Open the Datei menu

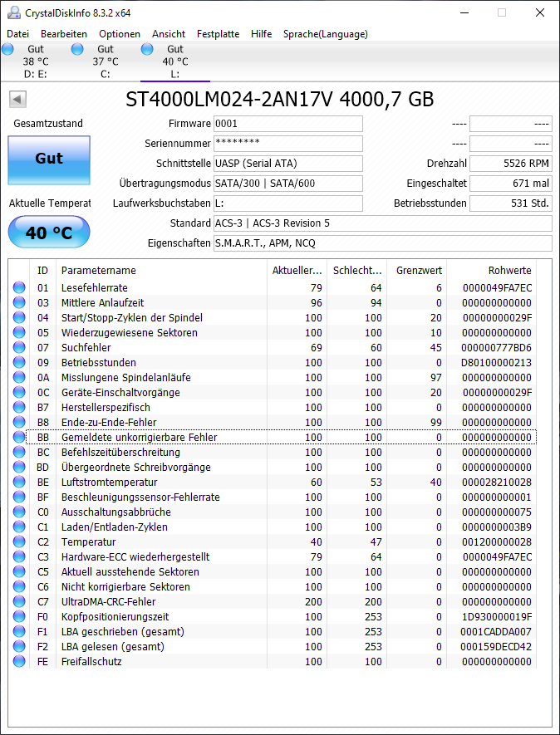click(18, 34)
